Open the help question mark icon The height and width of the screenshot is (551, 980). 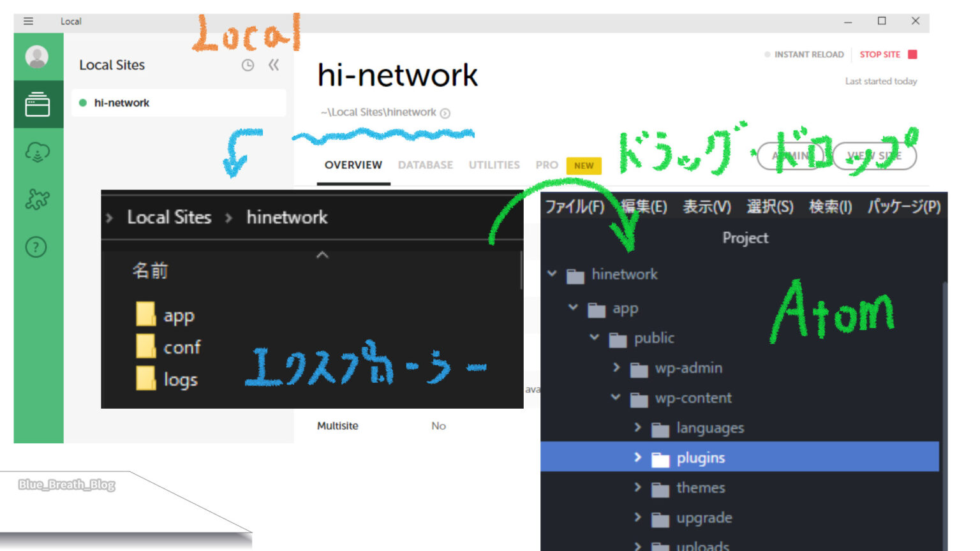point(36,247)
